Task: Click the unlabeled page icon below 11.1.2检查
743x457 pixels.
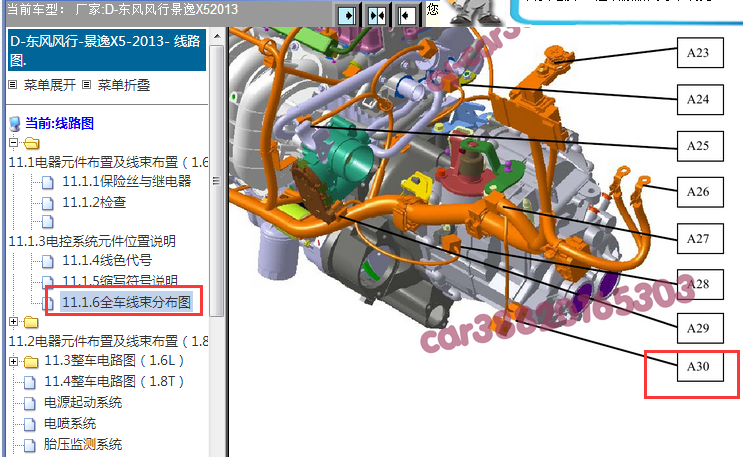Action: pos(48,221)
